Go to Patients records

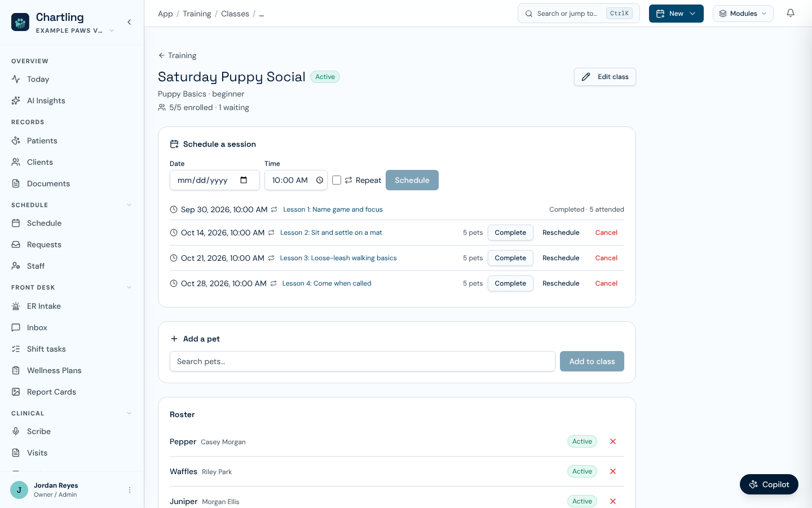click(72, 141)
